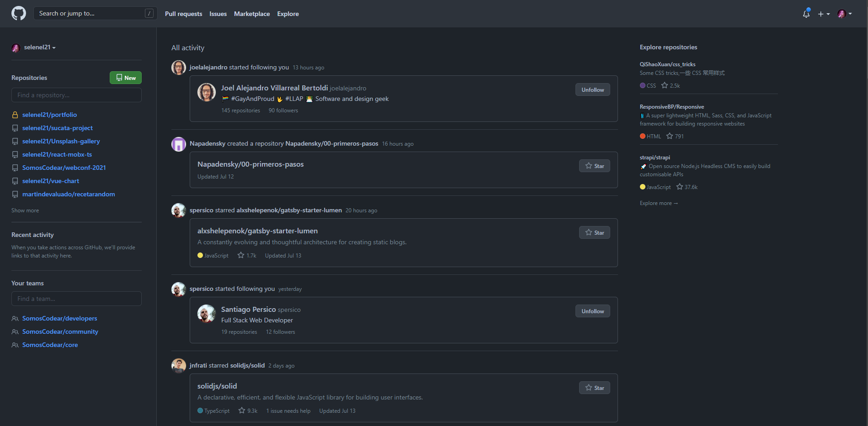Open selenel21/vue-chart repository
The height and width of the screenshot is (426, 868).
[51, 181]
